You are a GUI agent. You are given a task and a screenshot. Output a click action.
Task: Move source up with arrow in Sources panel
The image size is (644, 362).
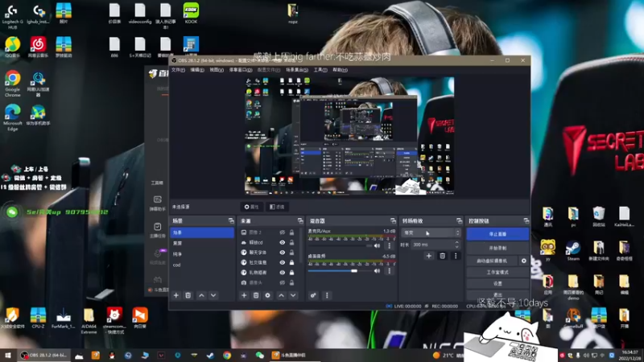tap(281, 295)
